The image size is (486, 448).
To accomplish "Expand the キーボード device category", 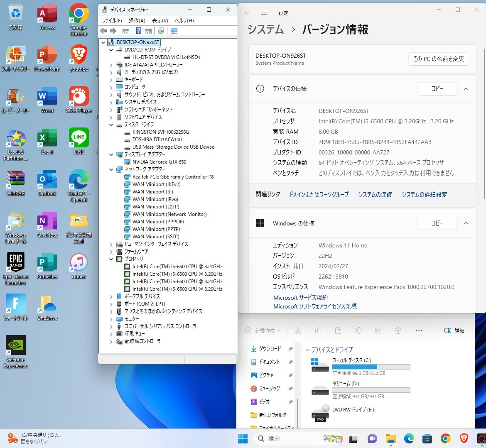I will (x=111, y=80).
